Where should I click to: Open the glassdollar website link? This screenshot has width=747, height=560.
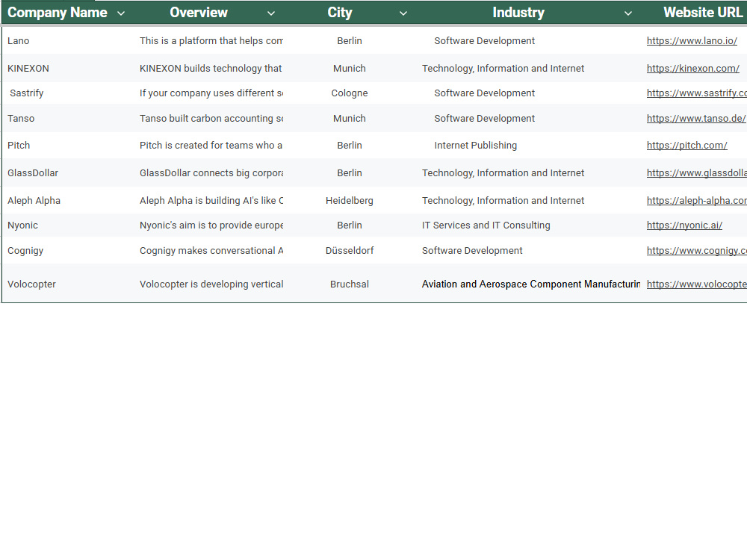pyautogui.click(x=696, y=173)
